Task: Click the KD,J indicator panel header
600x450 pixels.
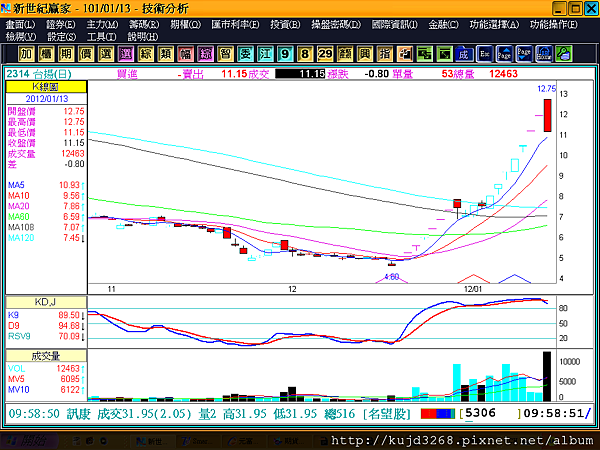Action: 46,302
